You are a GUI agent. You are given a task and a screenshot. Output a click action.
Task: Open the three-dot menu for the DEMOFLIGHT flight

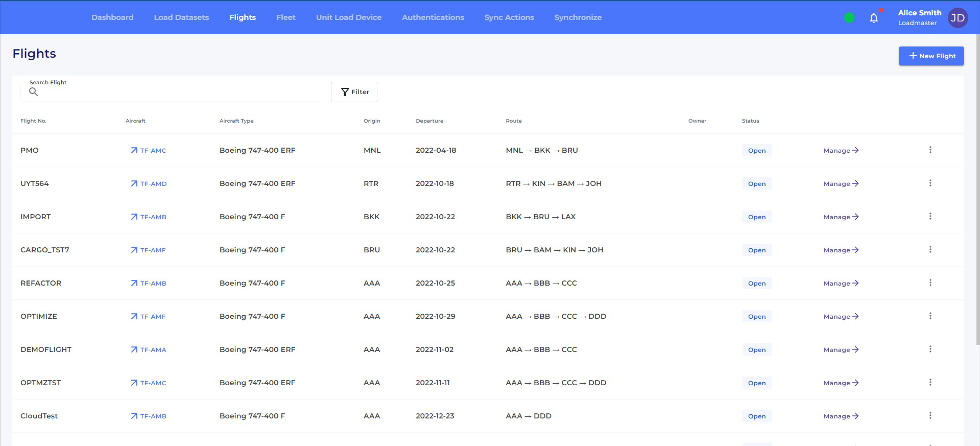tap(930, 349)
